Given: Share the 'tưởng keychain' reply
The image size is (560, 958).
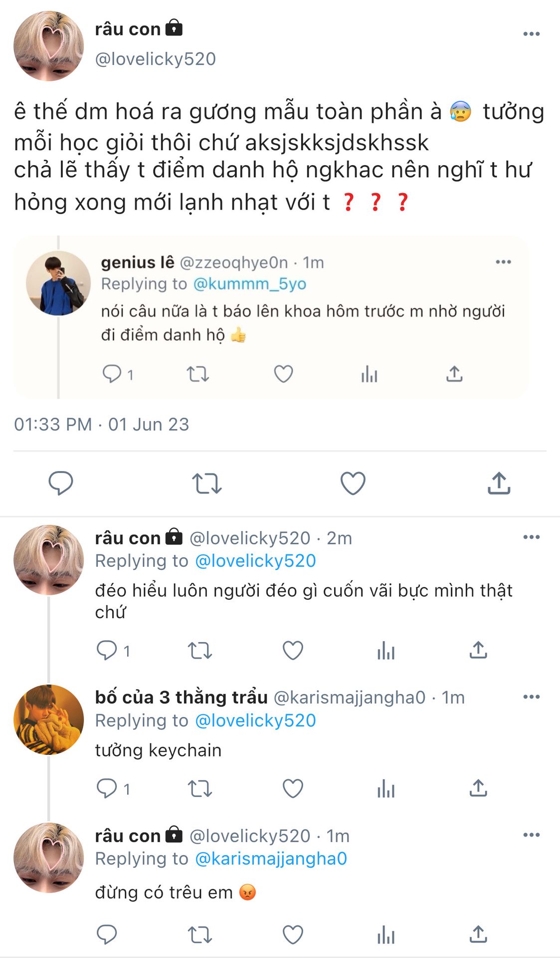Looking at the screenshot, I should [478, 788].
